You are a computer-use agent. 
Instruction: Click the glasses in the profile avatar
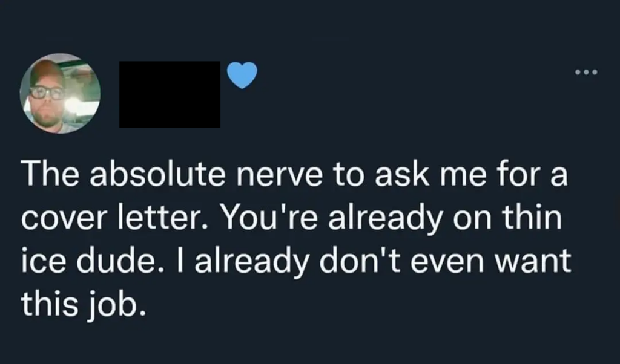click(47, 93)
